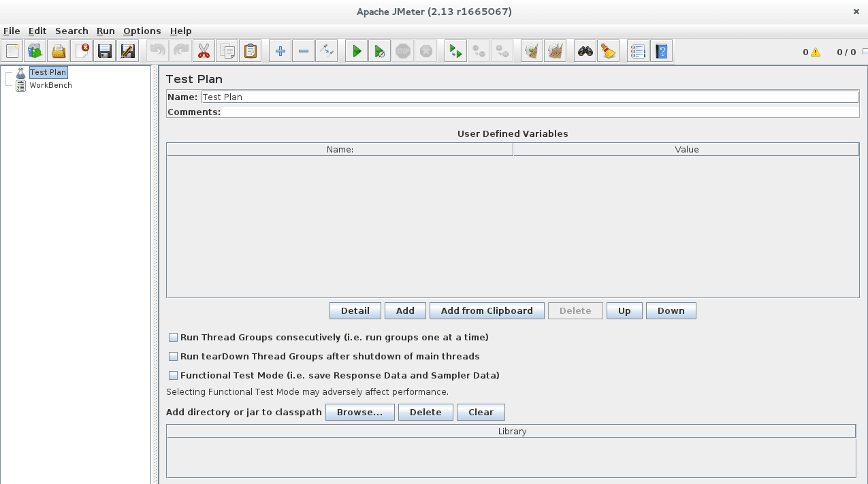Open the Run menu
Image resolution: width=868 pixels, height=484 pixels.
[x=106, y=31]
